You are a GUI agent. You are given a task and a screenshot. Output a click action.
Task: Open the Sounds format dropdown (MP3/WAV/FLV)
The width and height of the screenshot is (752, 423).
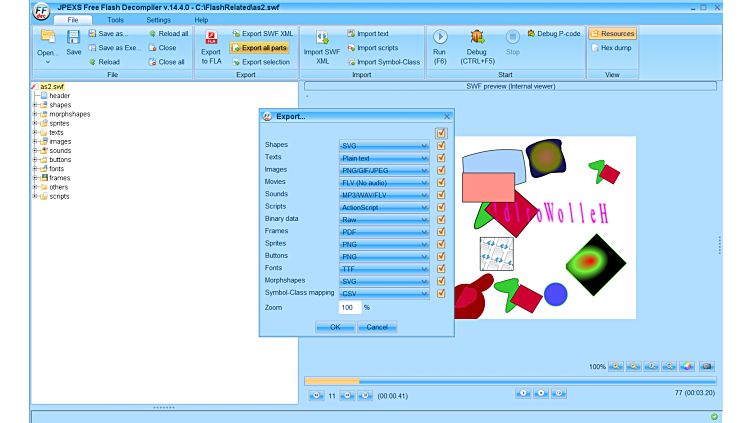point(384,195)
